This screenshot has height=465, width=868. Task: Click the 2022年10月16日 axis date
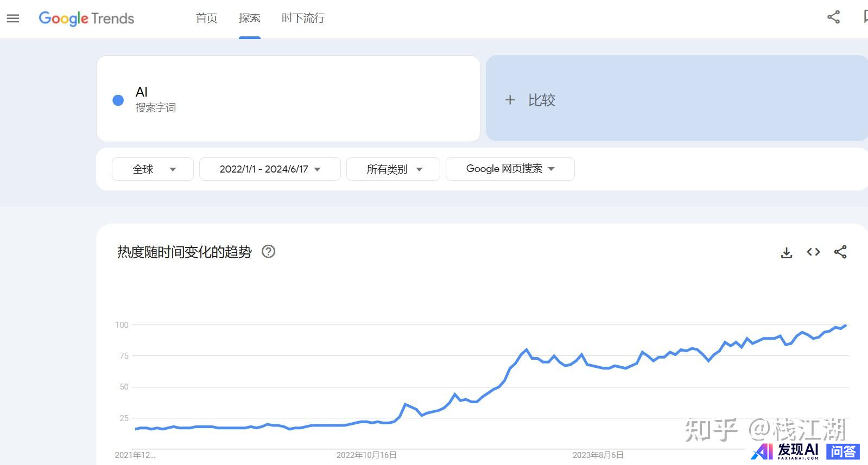(x=366, y=455)
